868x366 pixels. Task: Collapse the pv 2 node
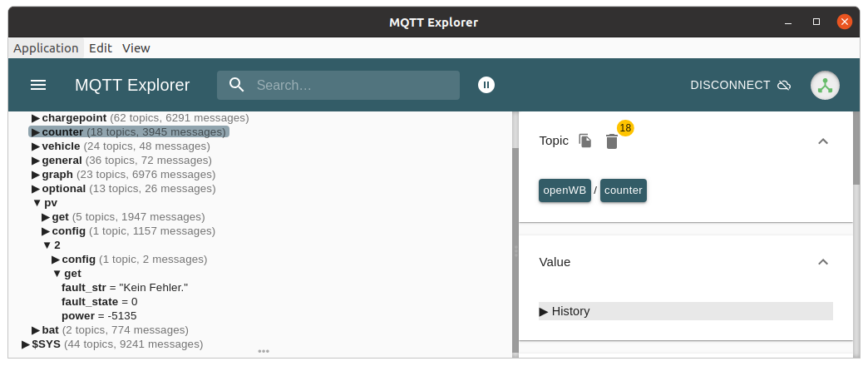[47, 245]
